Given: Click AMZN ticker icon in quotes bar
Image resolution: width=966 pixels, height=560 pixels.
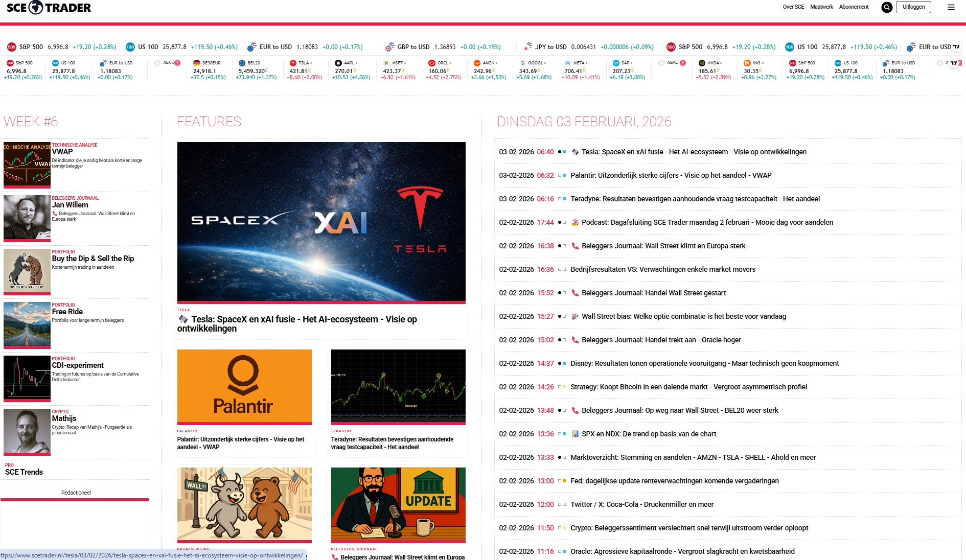Looking at the screenshot, I should tap(477, 63).
